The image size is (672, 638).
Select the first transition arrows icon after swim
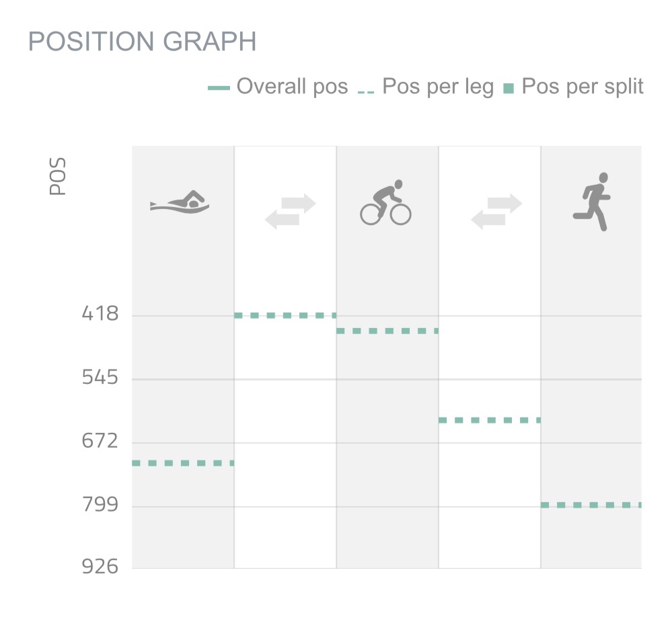tap(290, 211)
